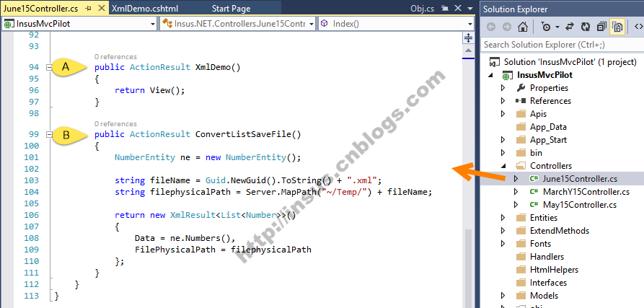Click NumberEntity type at line 101
The image size is (644, 308).
point(144,157)
